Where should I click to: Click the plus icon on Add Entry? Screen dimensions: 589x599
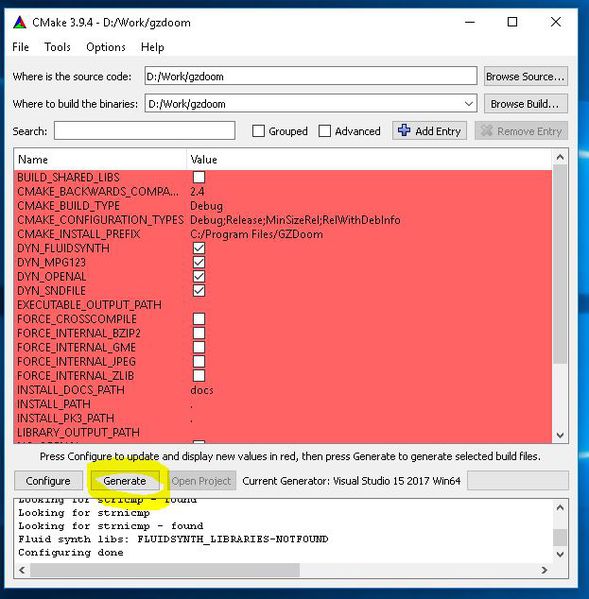click(x=404, y=130)
